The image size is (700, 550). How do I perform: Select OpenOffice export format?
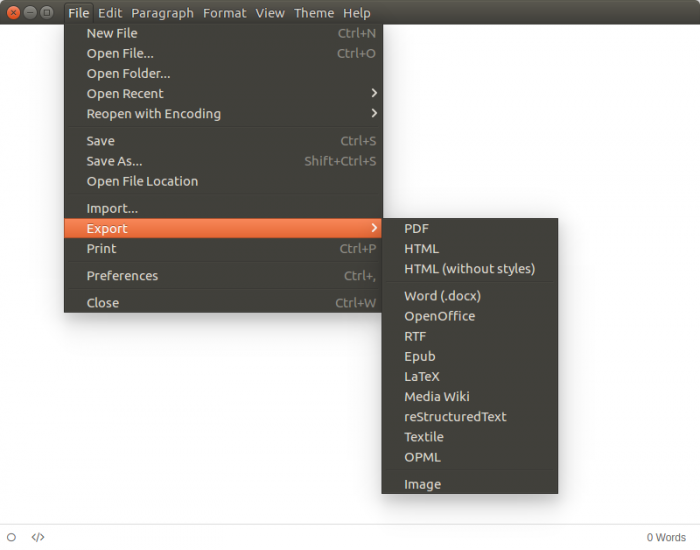[x=439, y=316]
